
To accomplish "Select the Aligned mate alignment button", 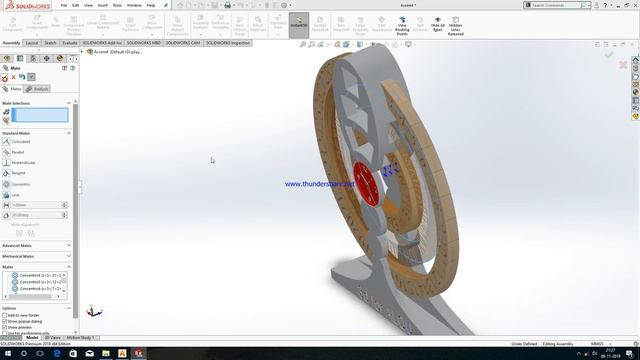I will pyautogui.click(x=19, y=233).
